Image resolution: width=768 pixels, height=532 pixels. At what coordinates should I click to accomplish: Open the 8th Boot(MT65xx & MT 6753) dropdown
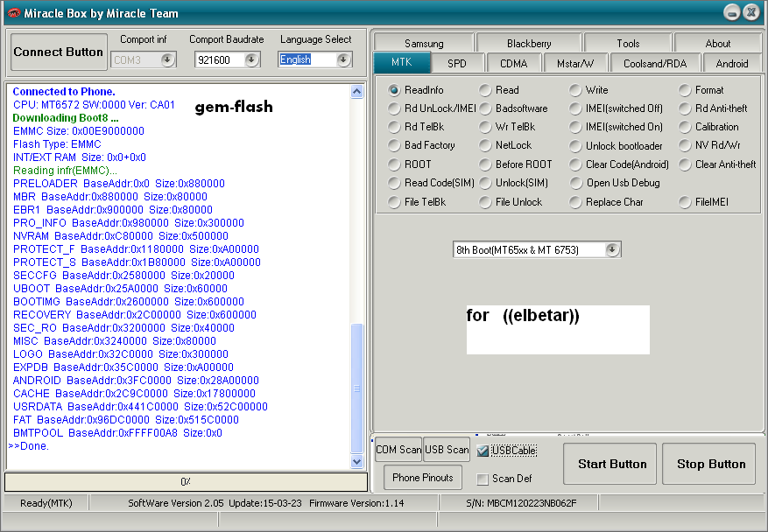pyautogui.click(x=612, y=249)
